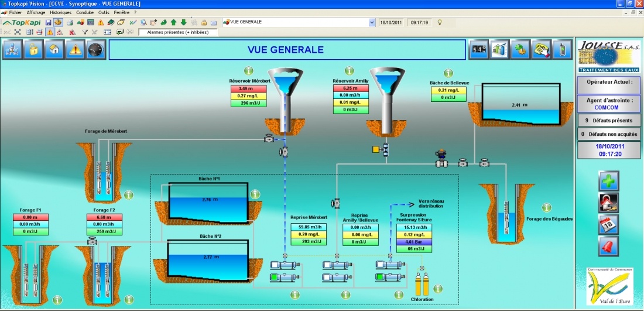The height and width of the screenshot is (311, 644).
Task: Click the mobile phone button
Action: [562, 50]
